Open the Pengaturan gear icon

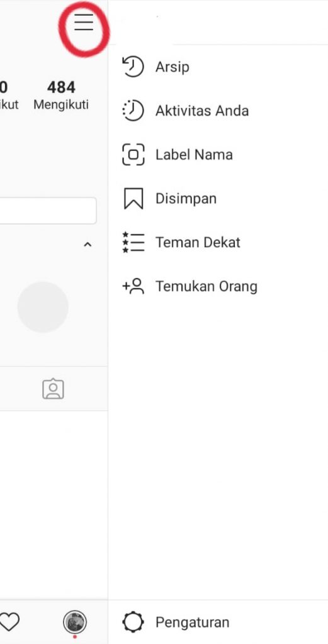tap(133, 622)
